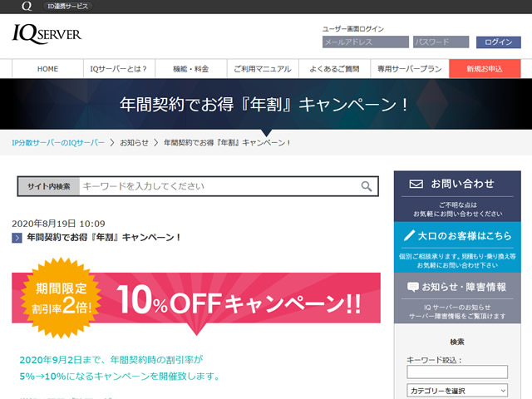
Task: Click speech bubble icon for お知らせ・障害情報
Action: point(413,287)
